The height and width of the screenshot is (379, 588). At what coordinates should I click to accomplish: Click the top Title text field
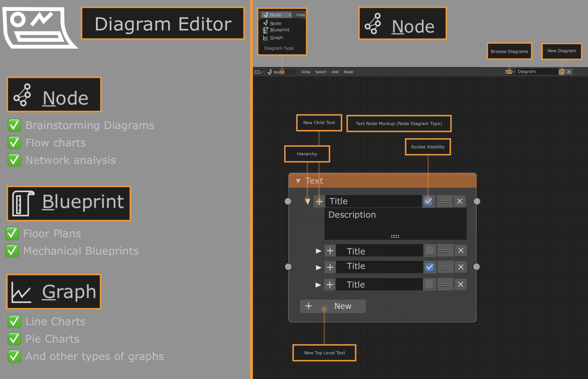pos(374,201)
